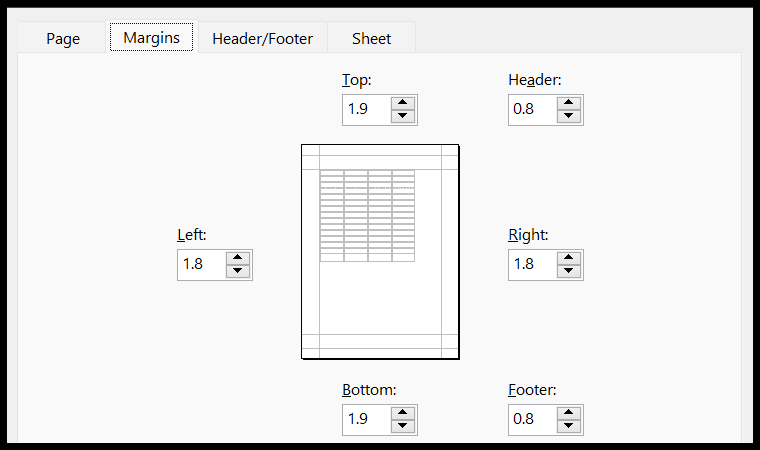Image resolution: width=760 pixels, height=450 pixels.
Task: Switch to the Page tab
Action: pos(63,38)
